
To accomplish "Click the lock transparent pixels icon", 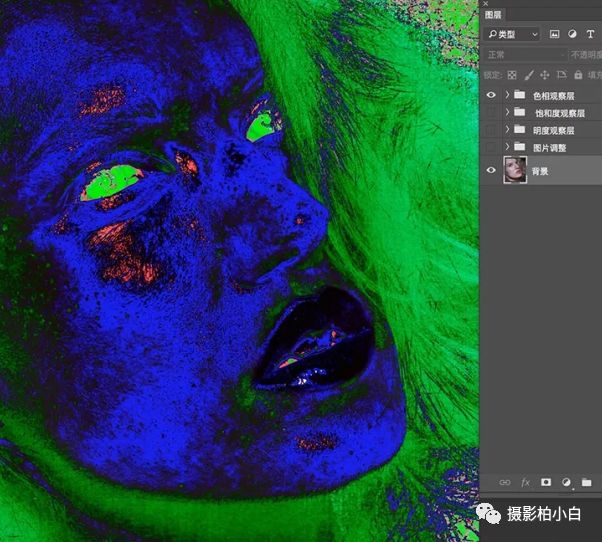I will 513,75.
